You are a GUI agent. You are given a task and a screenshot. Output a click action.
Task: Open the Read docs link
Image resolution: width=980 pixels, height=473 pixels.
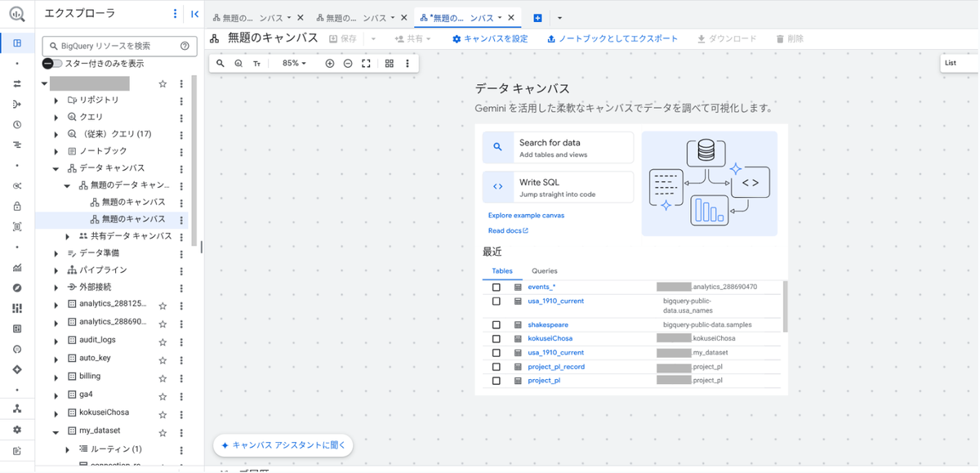click(508, 231)
